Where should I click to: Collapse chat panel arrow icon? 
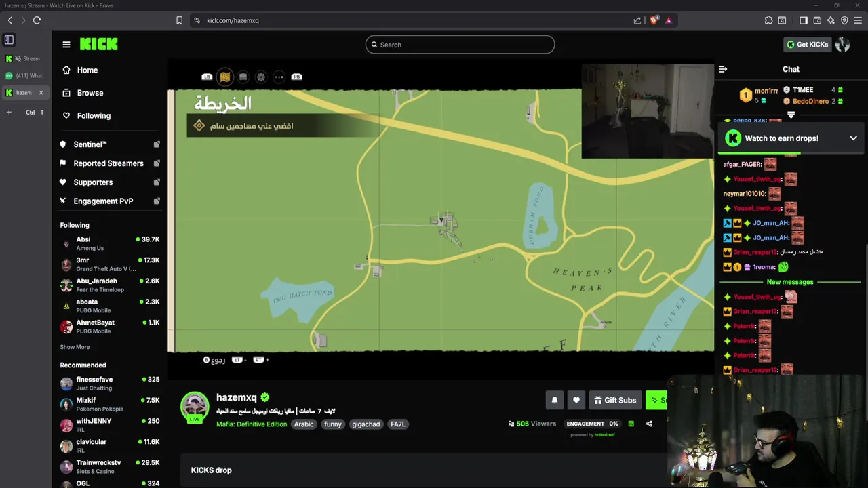coord(723,69)
